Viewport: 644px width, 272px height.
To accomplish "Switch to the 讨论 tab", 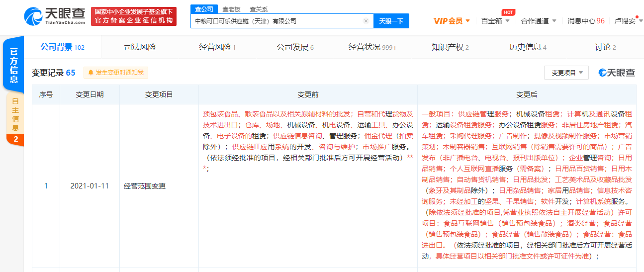I will pyautogui.click(x=605, y=47).
